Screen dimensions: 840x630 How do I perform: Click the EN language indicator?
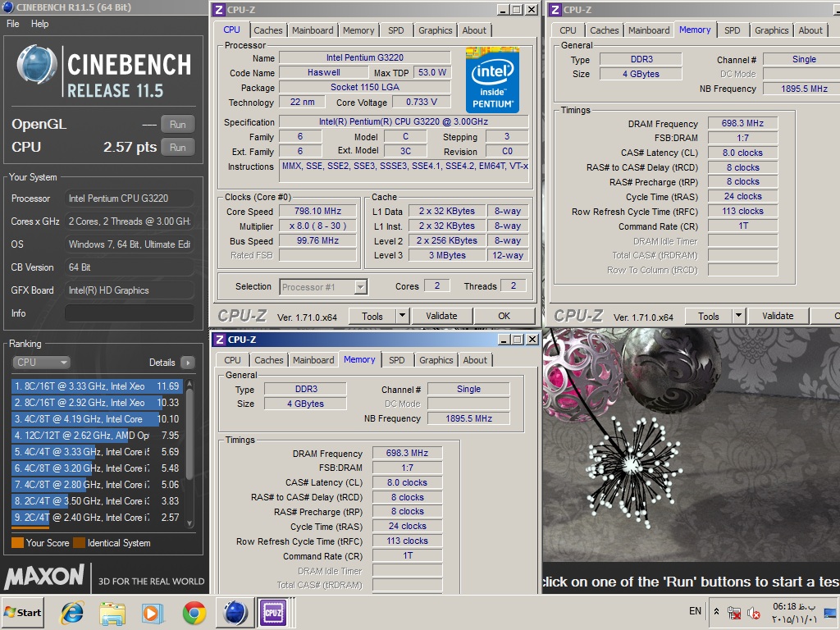695,611
